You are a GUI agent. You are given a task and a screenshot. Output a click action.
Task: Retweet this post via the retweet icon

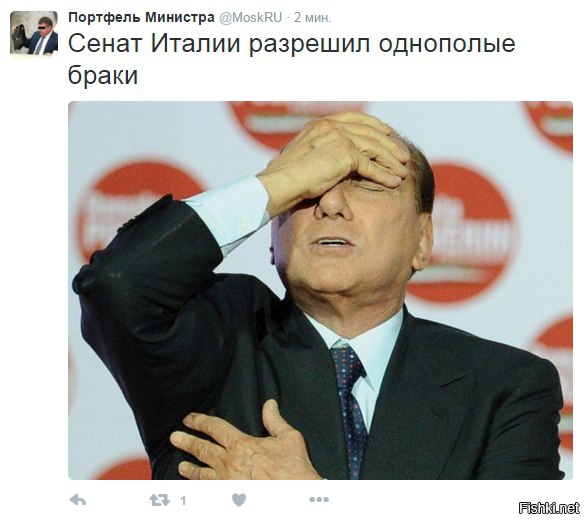pos(160,500)
